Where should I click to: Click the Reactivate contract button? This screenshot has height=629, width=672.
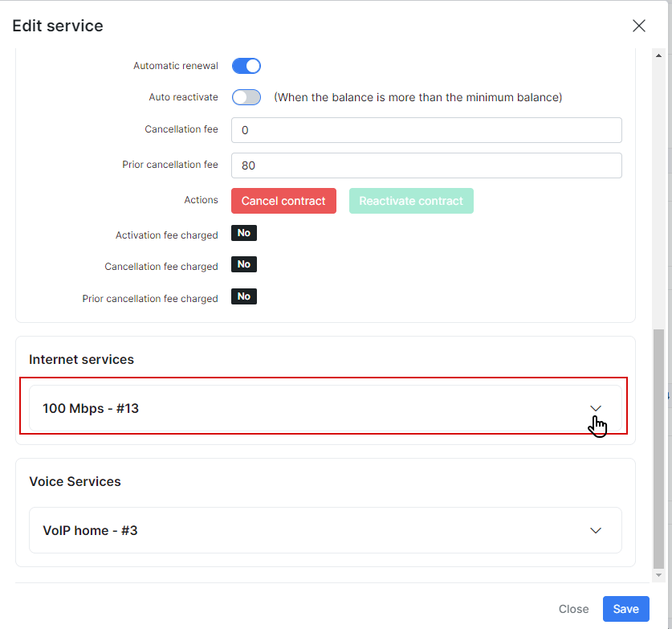(x=411, y=201)
